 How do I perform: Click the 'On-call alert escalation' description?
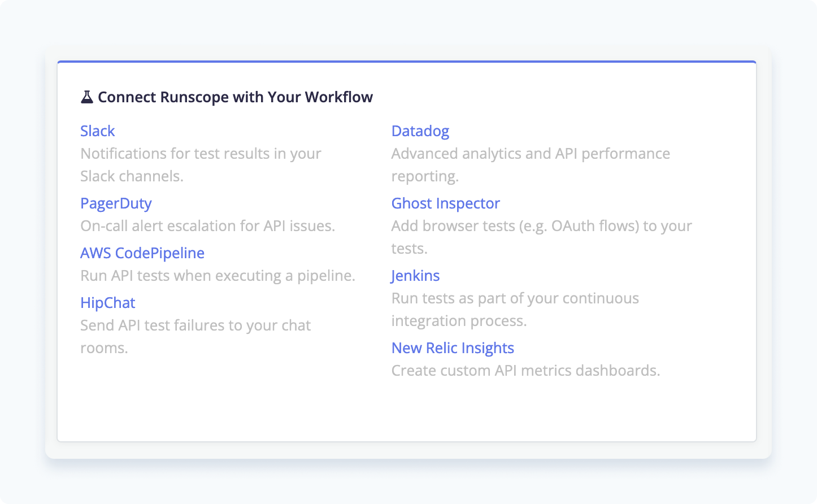click(x=207, y=226)
